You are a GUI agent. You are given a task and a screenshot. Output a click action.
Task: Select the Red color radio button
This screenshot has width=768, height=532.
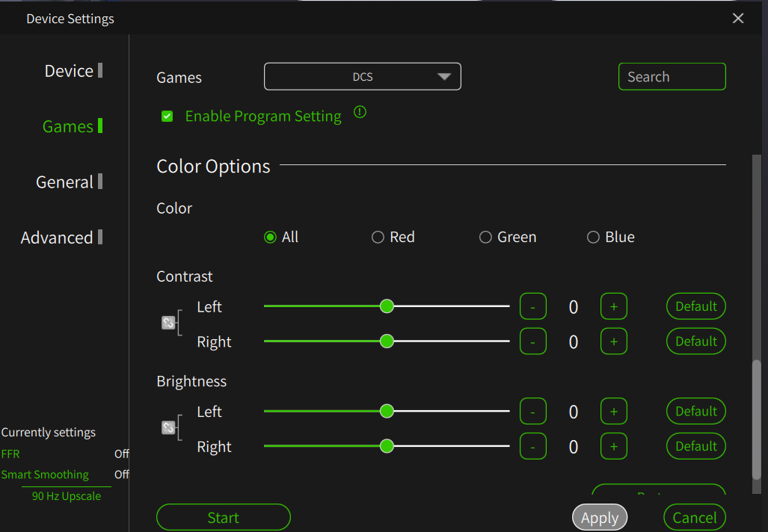pyautogui.click(x=378, y=238)
